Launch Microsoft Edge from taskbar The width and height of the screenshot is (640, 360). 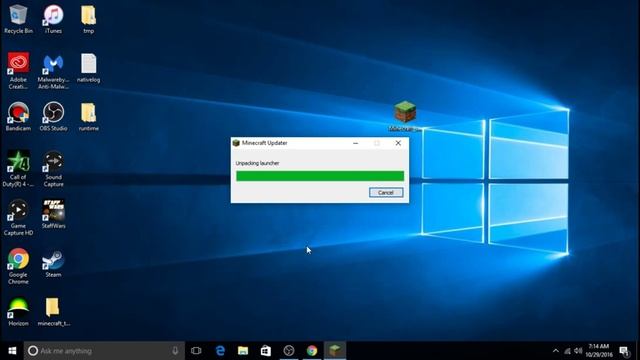tap(220, 351)
